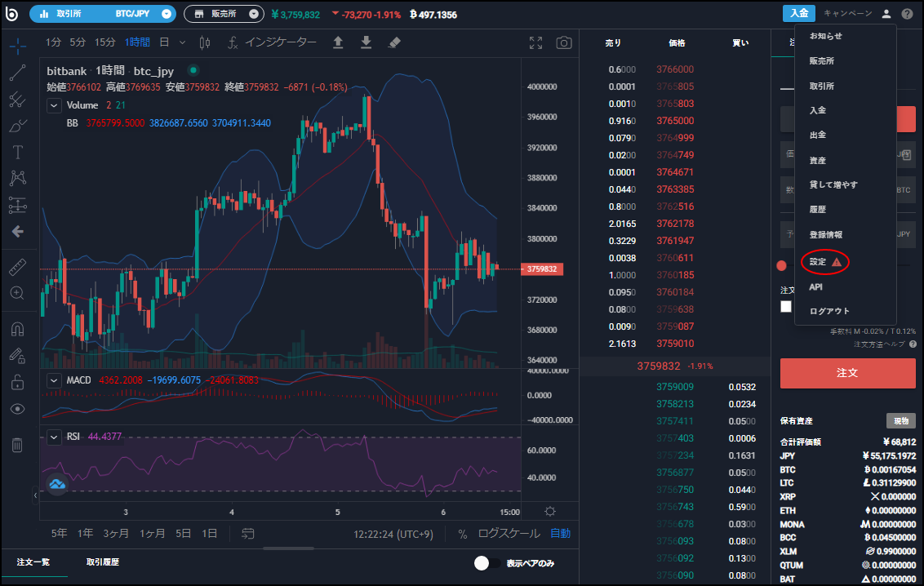Open the user account icon

(886, 14)
